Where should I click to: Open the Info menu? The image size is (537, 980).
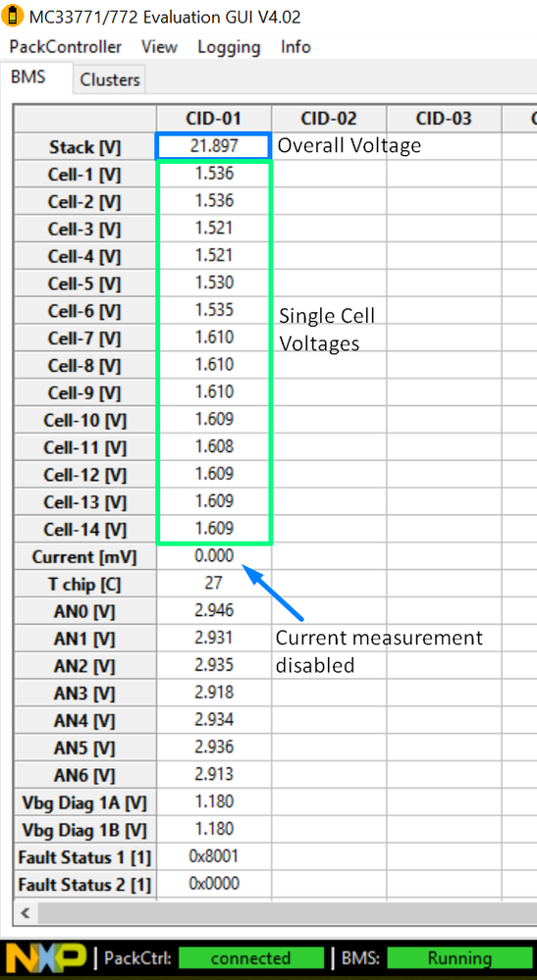[x=295, y=47]
